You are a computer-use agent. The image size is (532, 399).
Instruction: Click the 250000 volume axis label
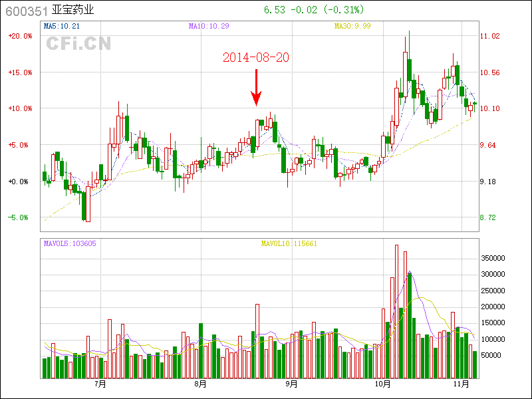tap(493, 291)
